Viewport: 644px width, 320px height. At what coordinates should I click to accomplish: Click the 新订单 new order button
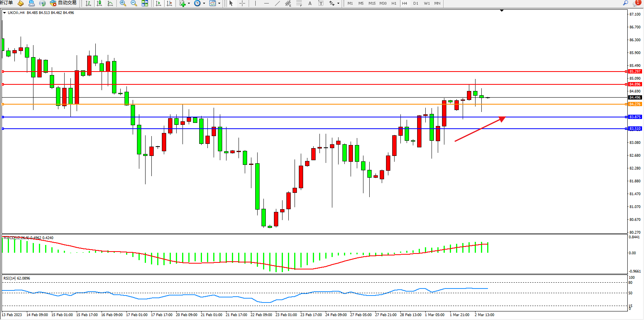click(6, 3)
